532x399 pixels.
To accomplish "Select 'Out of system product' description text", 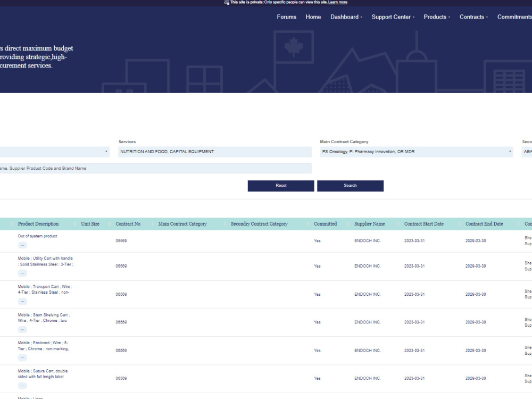I will click(x=37, y=236).
